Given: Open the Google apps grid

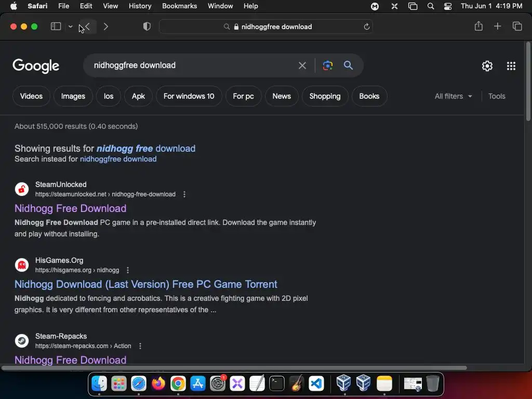Looking at the screenshot, I should 511,66.
